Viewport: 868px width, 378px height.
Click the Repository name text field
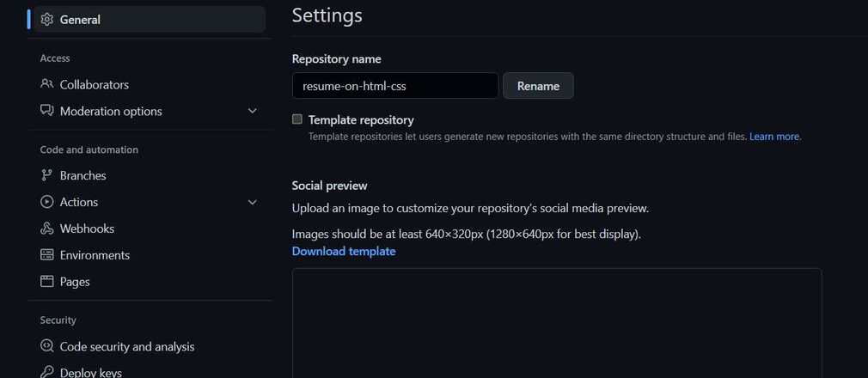[x=395, y=86]
